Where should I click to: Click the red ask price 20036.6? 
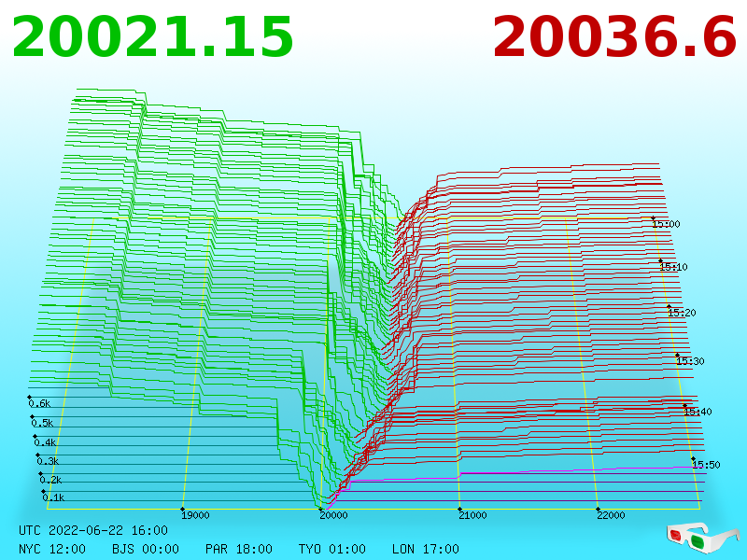point(614,37)
